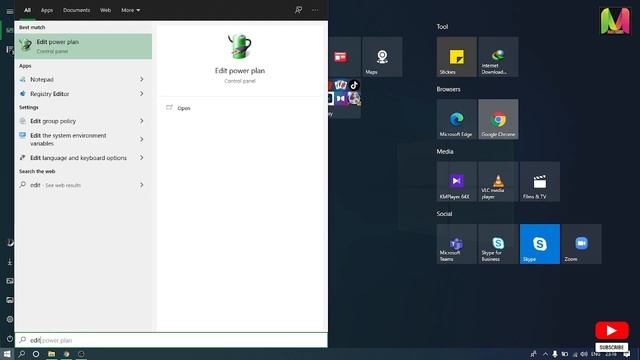Click the microphone icon in system tray
The height and width of the screenshot is (360, 640).
pyautogui.click(x=555, y=354)
